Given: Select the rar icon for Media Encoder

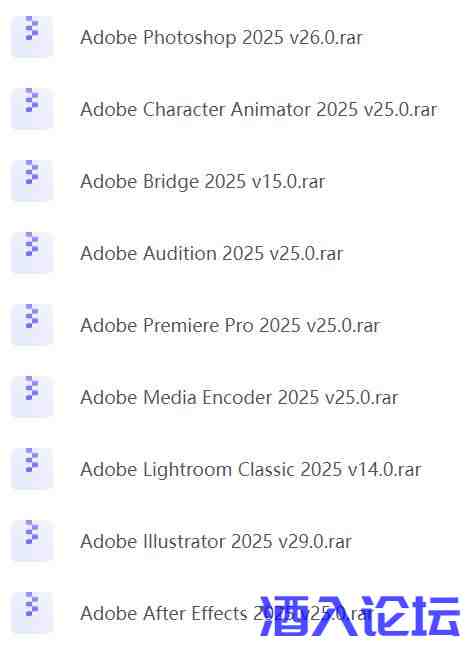Looking at the screenshot, I should point(32,396).
